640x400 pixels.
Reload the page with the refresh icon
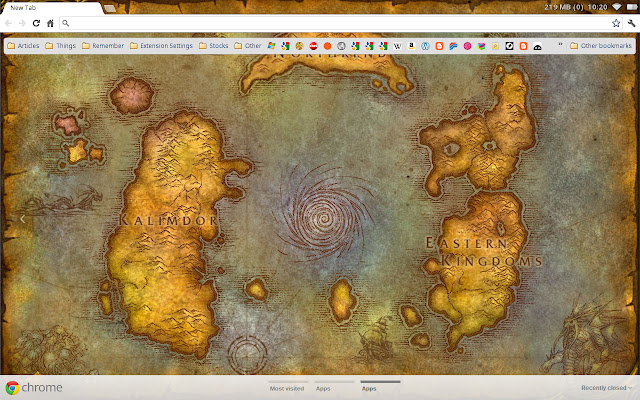pos(36,23)
